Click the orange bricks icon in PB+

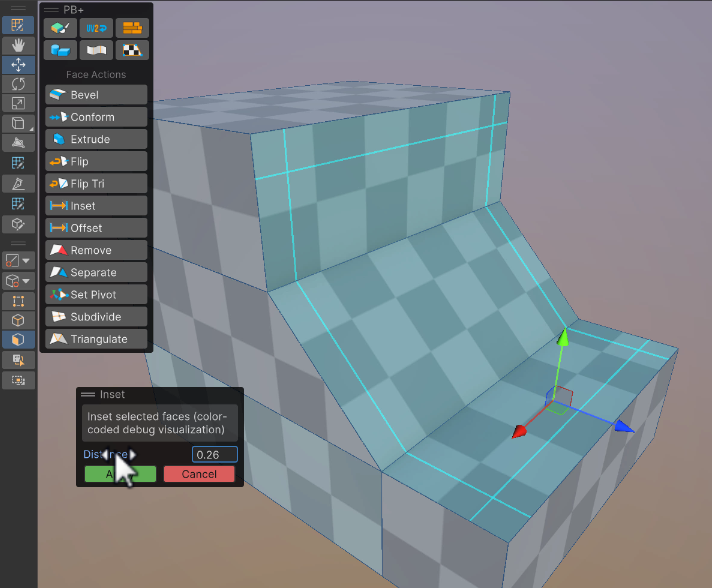click(132, 28)
